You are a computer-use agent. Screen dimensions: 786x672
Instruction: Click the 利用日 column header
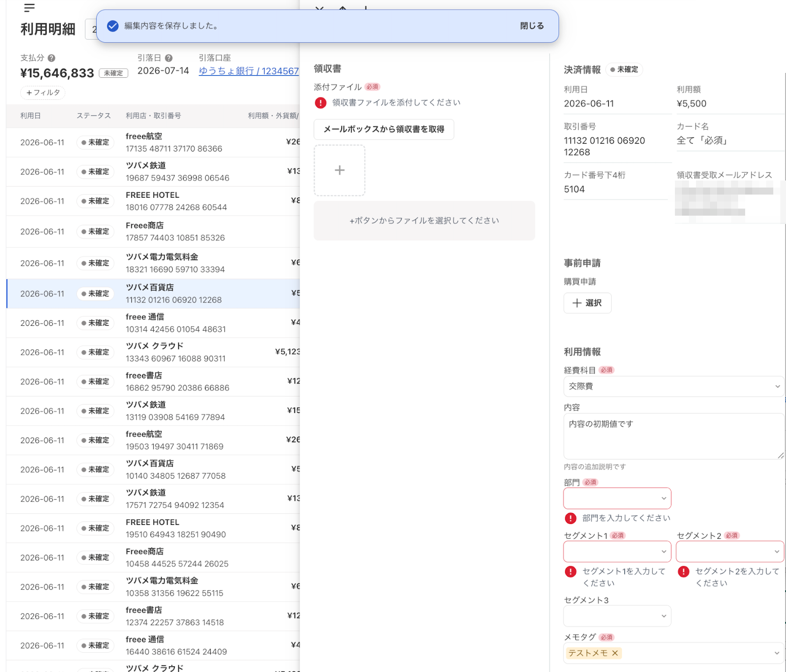(x=31, y=116)
